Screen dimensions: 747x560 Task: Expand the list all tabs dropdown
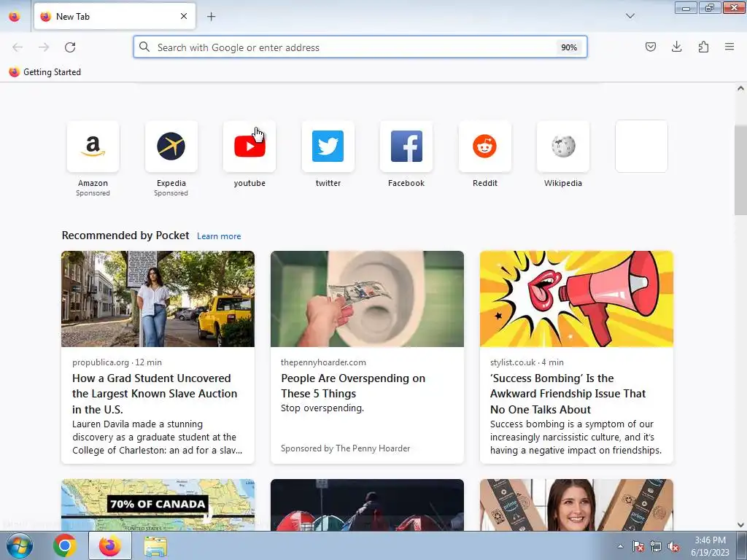630,16
